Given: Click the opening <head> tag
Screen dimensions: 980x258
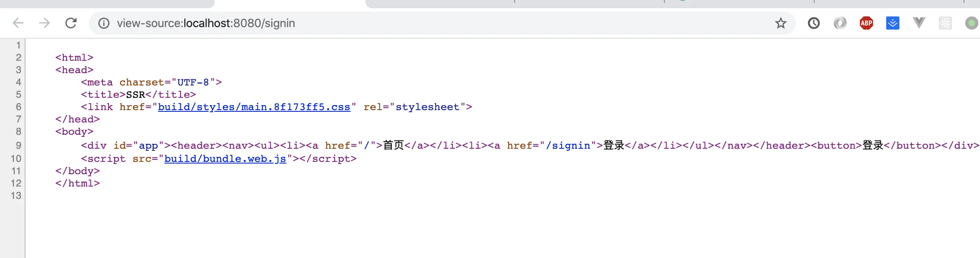Looking at the screenshot, I should click(74, 70).
